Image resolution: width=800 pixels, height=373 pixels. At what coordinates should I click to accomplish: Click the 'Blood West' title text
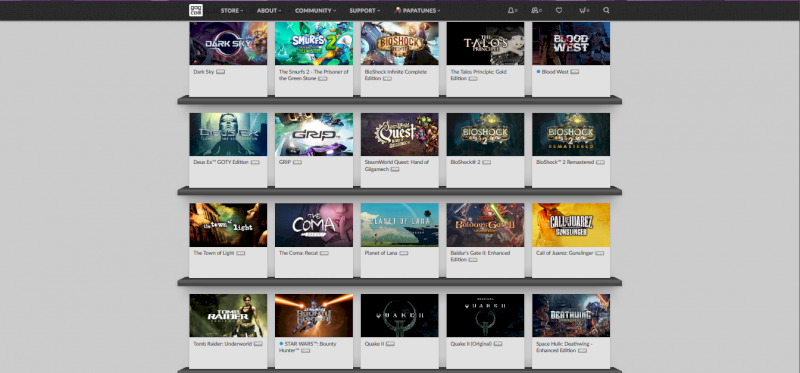click(x=556, y=72)
